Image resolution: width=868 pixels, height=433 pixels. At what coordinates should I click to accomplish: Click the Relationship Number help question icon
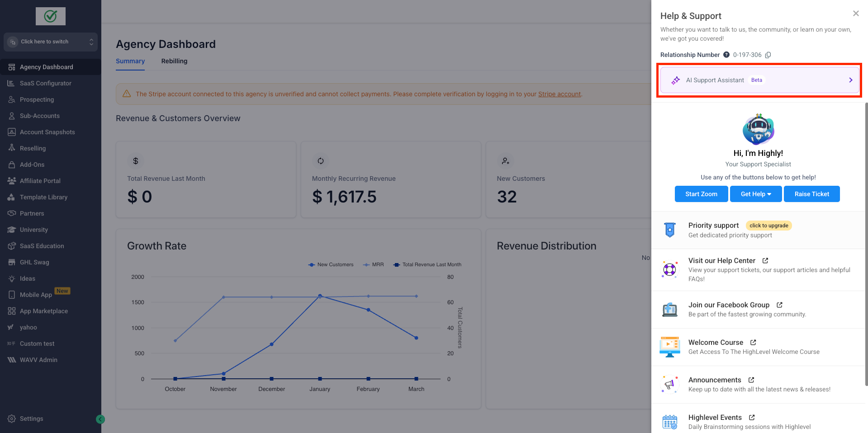pos(726,55)
